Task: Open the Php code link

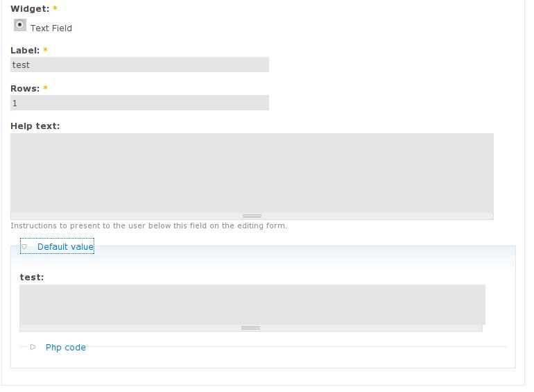Action: [66, 348]
